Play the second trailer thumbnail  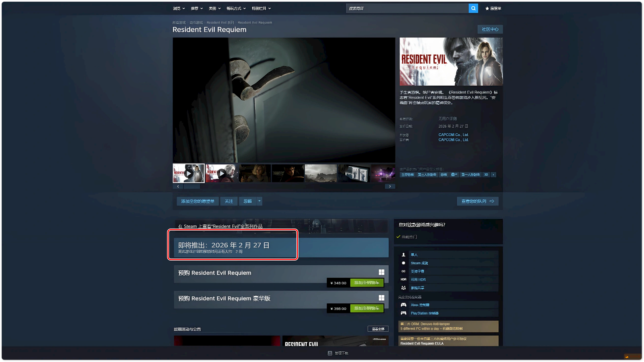[222, 173]
